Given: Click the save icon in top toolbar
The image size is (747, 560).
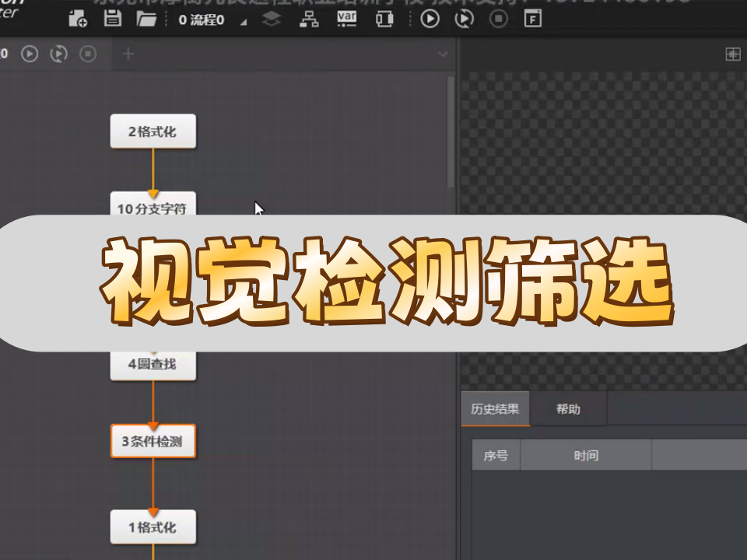Looking at the screenshot, I should pyautogui.click(x=113, y=19).
